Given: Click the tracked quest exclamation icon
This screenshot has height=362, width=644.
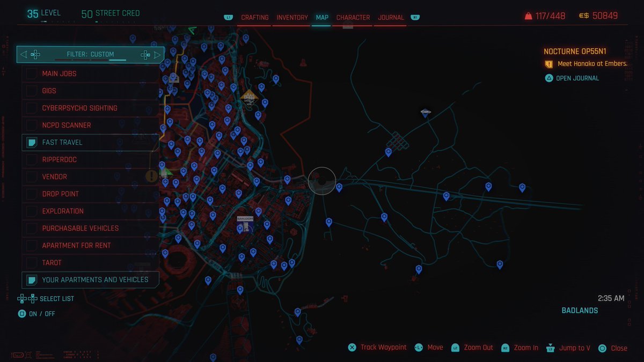Looking at the screenshot, I should pos(548,64).
